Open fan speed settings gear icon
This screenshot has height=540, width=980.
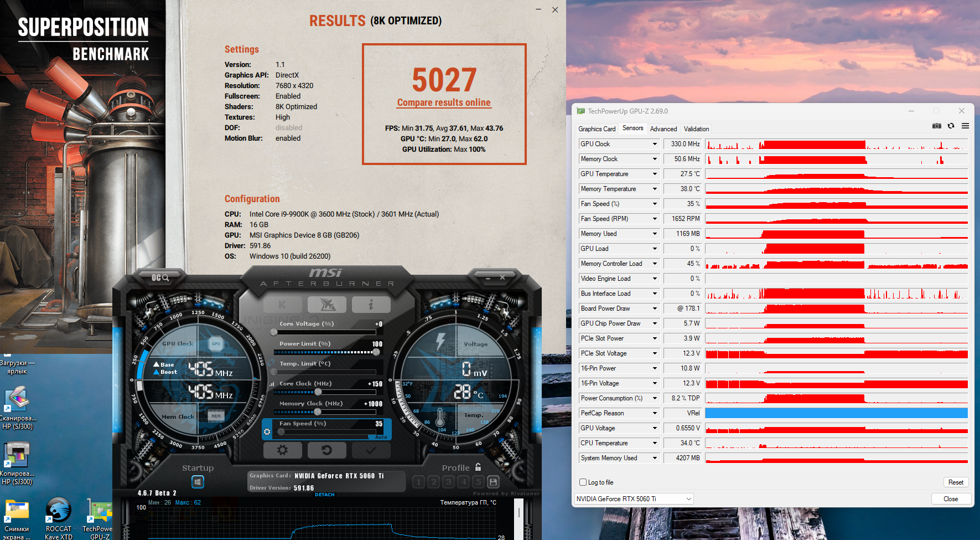[267, 431]
